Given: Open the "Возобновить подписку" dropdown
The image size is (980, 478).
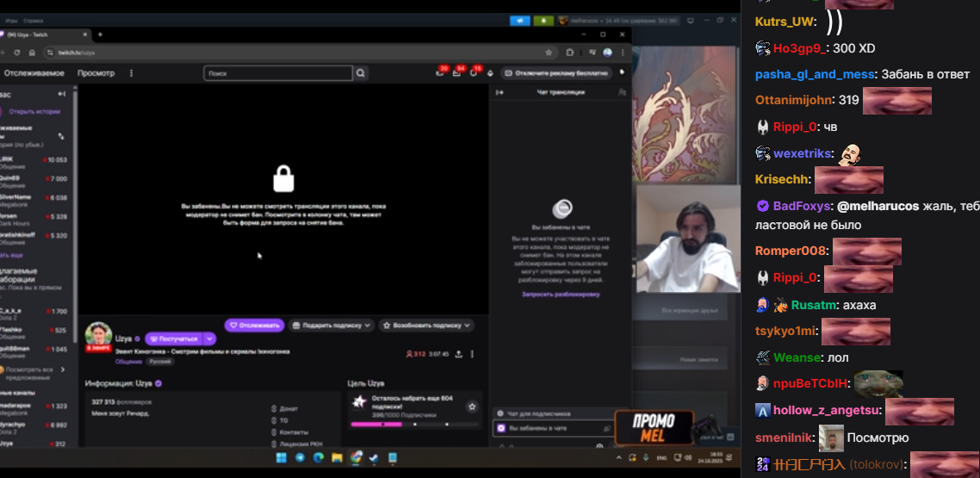Looking at the screenshot, I should 426,326.
